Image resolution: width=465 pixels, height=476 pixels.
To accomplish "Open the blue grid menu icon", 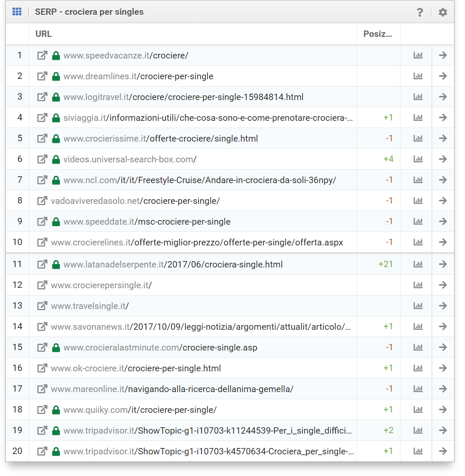I will 17,12.
